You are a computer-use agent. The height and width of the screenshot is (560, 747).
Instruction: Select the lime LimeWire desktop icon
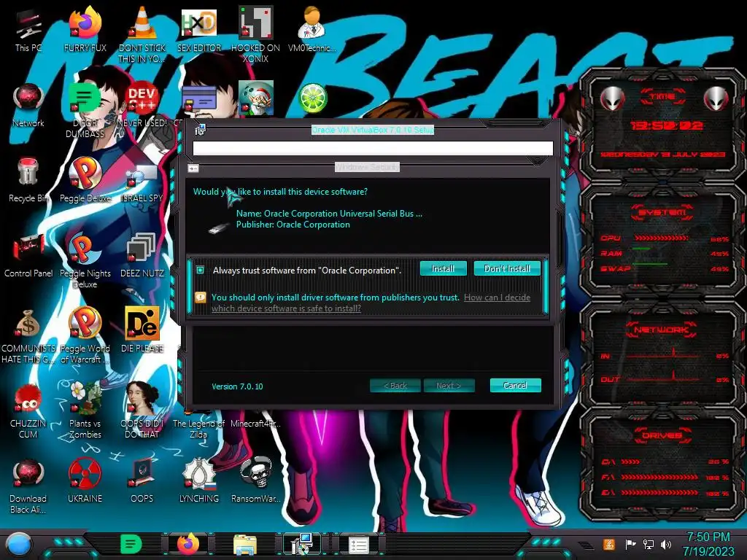tap(312, 98)
